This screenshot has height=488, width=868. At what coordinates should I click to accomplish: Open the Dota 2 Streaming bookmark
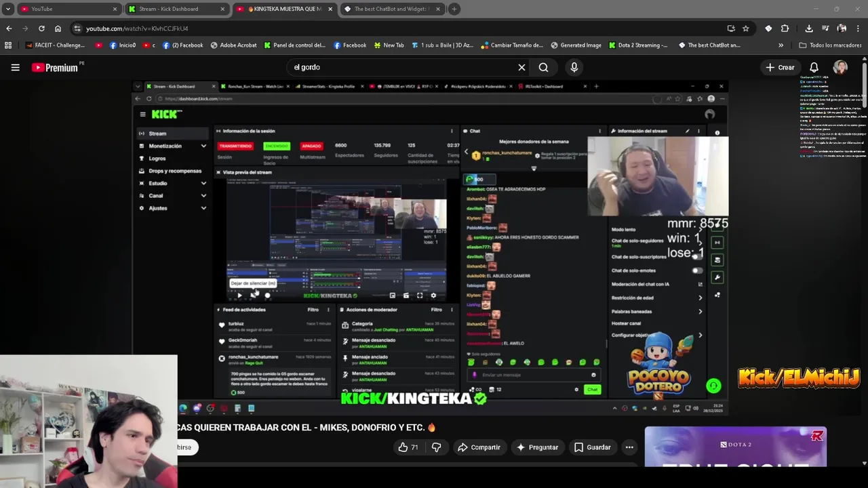[x=637, y=45]
